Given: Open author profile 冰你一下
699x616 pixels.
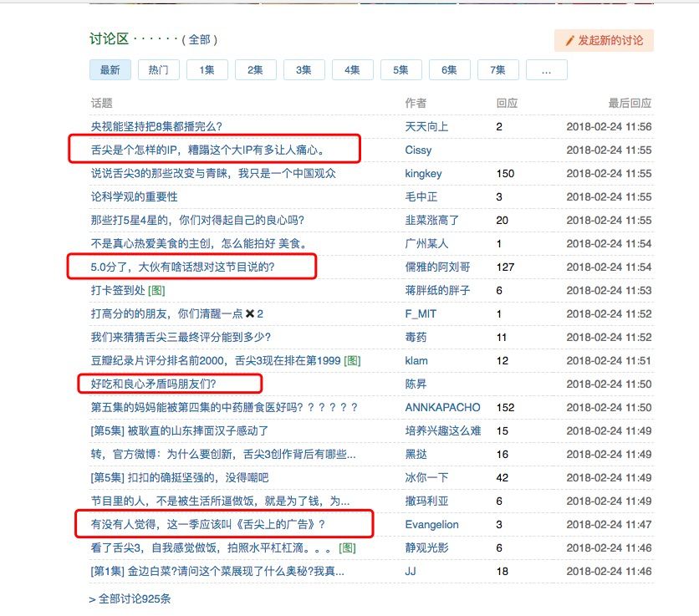Looking at the screenshot, I should tap(426, 477).
